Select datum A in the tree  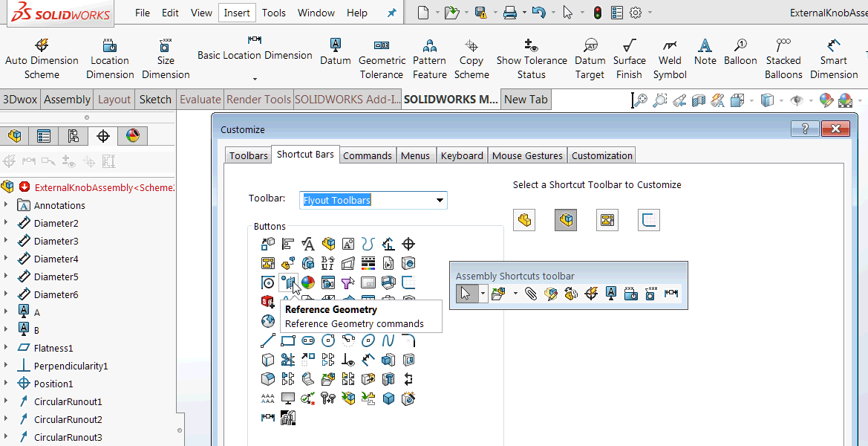[x=37, y=312]
